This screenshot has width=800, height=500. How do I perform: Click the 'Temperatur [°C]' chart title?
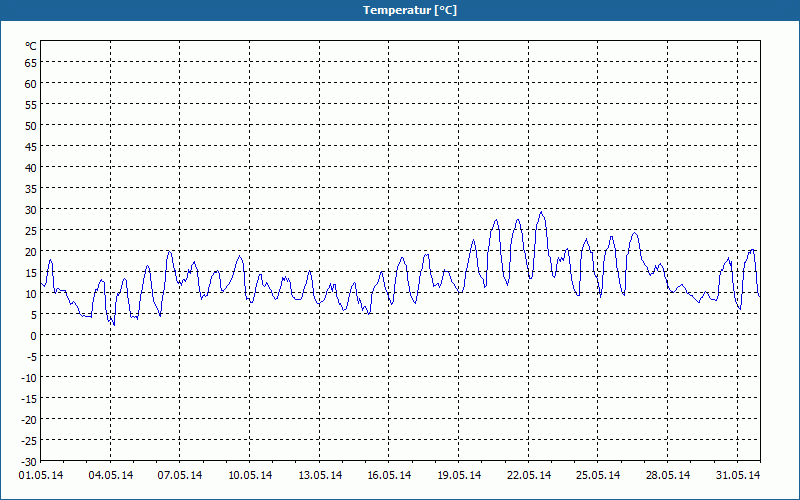(410, 10)
